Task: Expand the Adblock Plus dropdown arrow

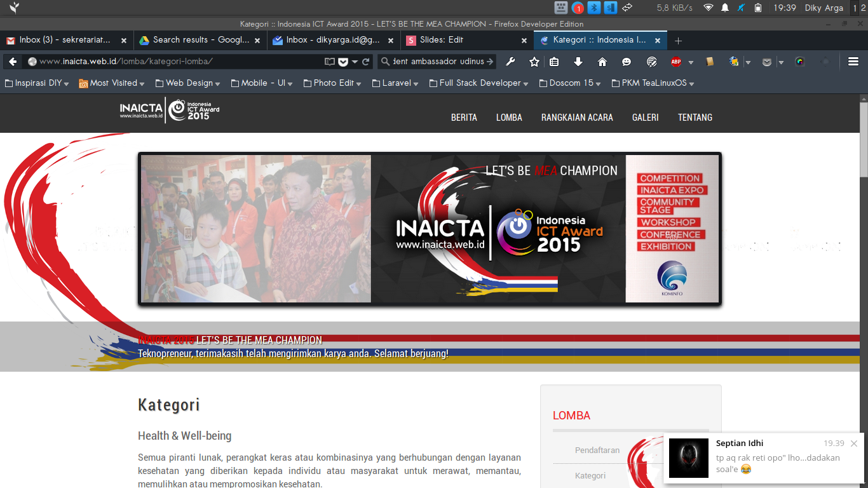Action: point(691,62)
